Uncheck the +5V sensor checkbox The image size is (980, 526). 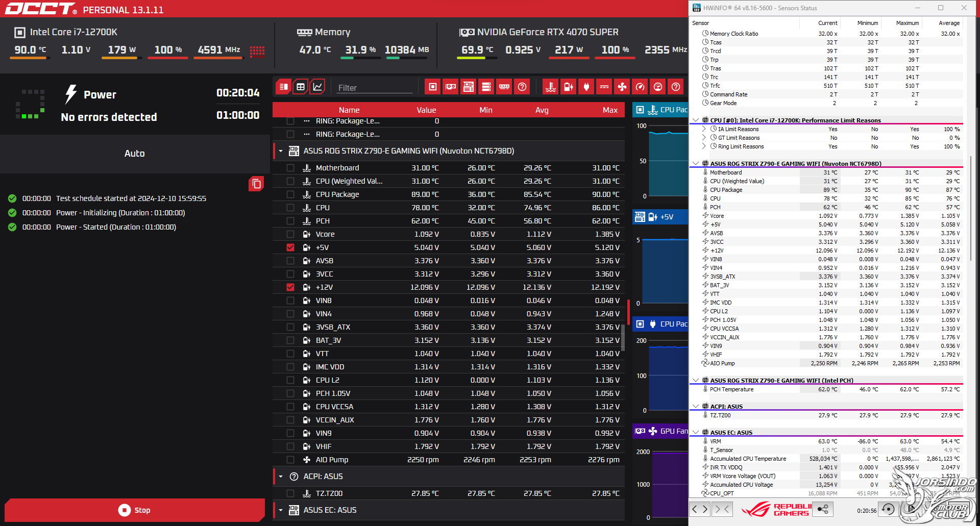point(290,247)
